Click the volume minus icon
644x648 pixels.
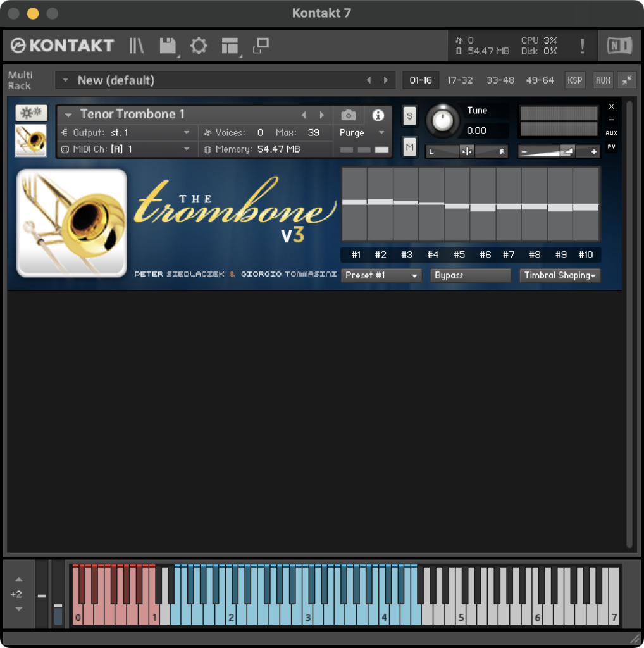pyautogui.click(x=524, y=152)
